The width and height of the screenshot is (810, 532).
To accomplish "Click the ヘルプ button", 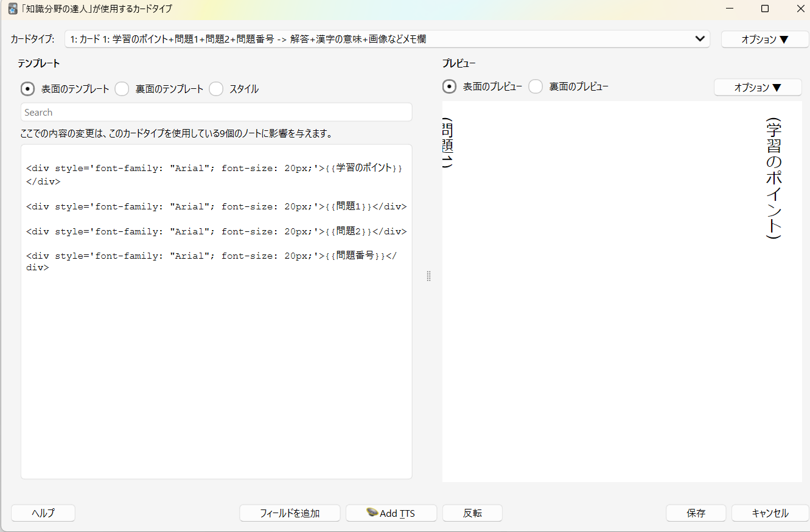I will (43, 513).
